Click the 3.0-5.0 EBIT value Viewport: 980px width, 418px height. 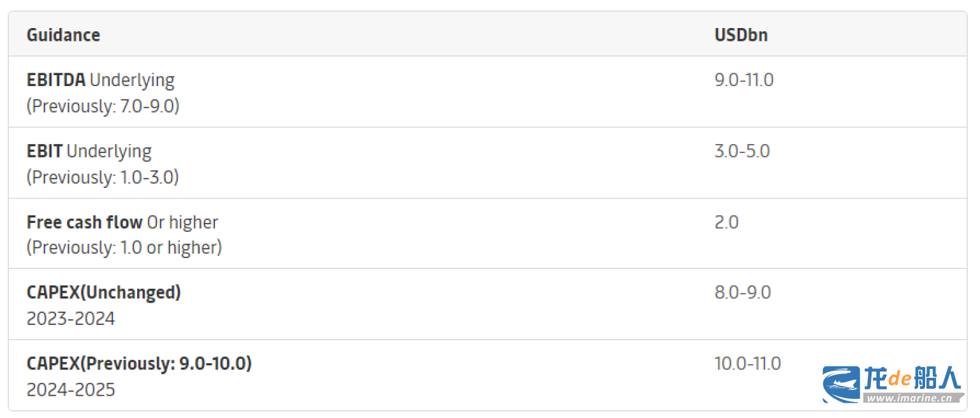tap(742, 152)
